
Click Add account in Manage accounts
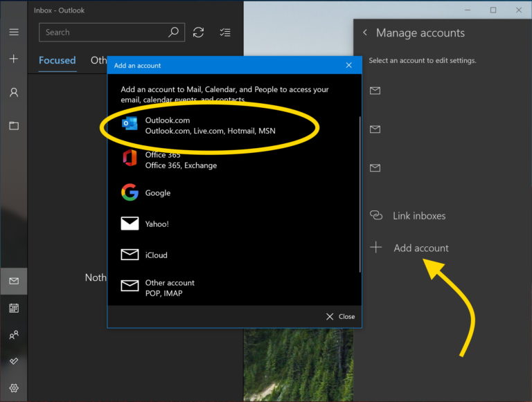point(409,248)
